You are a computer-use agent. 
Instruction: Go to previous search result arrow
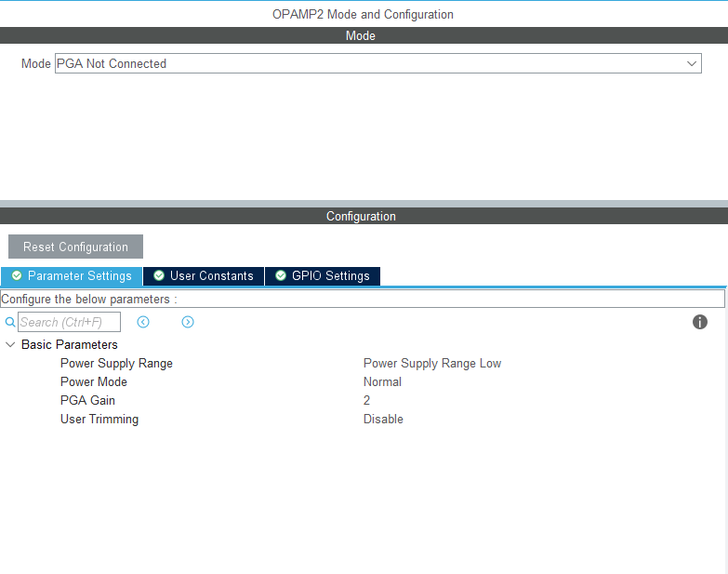tap(143, 322)
